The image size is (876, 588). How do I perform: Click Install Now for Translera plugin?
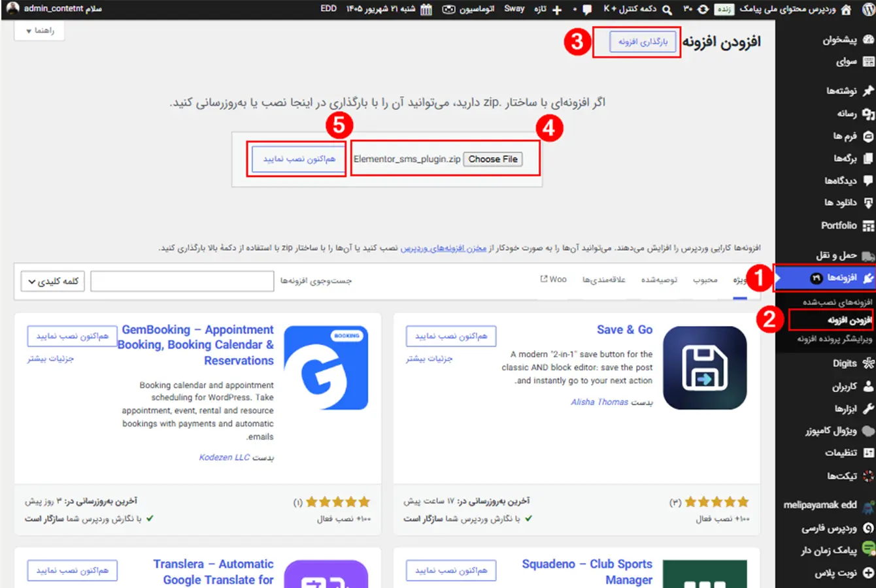73,570
